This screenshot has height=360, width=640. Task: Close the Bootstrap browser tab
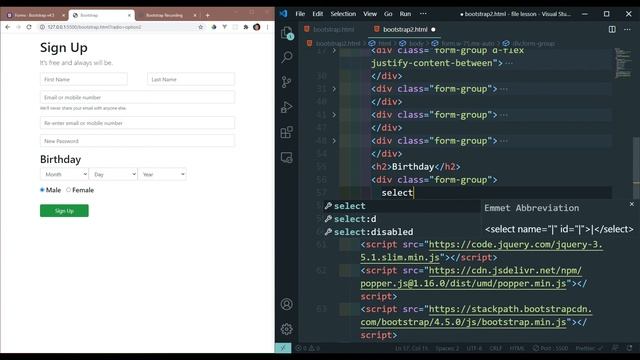pyautogui.click(x=129, y=16)
